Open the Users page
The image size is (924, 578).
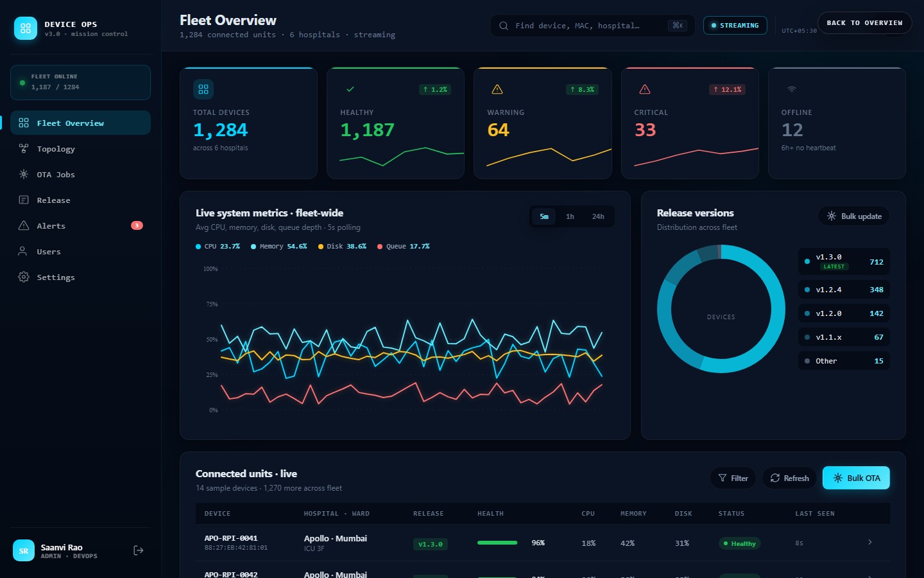pyautogui.click(x=80, y=251)
